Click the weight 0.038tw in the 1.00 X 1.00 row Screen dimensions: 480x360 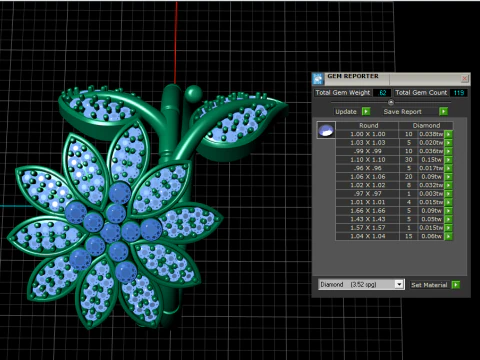tap(431, 134)
